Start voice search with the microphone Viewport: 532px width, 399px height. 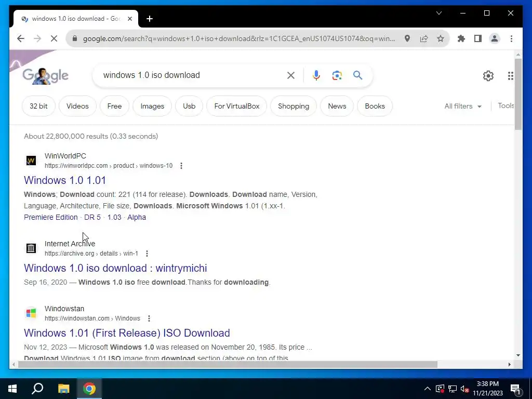coord(316,75)
